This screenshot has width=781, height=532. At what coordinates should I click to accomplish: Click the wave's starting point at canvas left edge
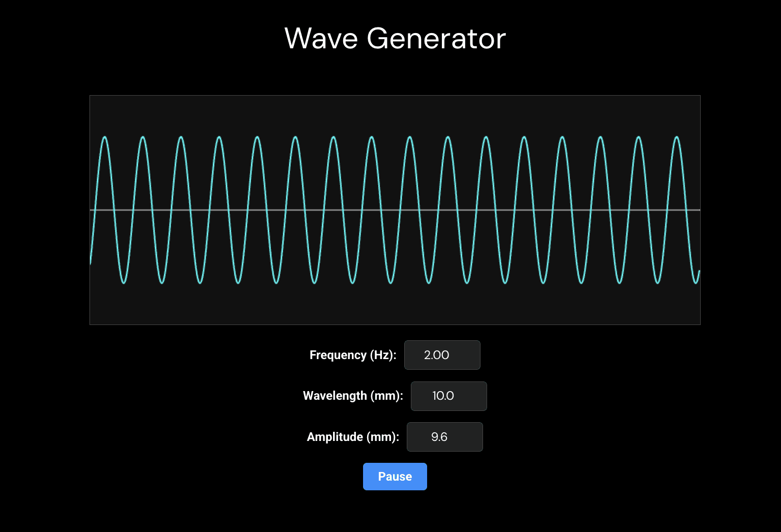(91, 262)
